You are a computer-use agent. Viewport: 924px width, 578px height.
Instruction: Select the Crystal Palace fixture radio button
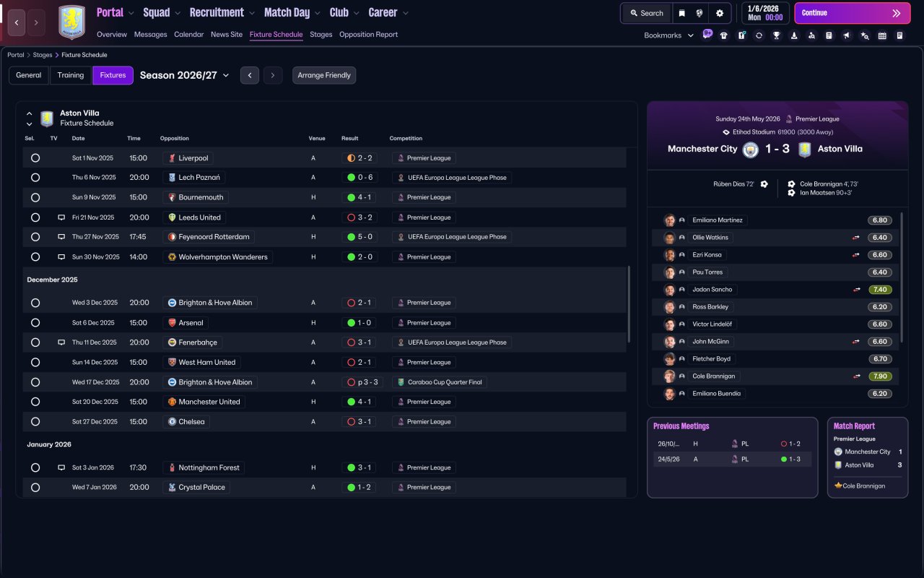coord(35,488)
